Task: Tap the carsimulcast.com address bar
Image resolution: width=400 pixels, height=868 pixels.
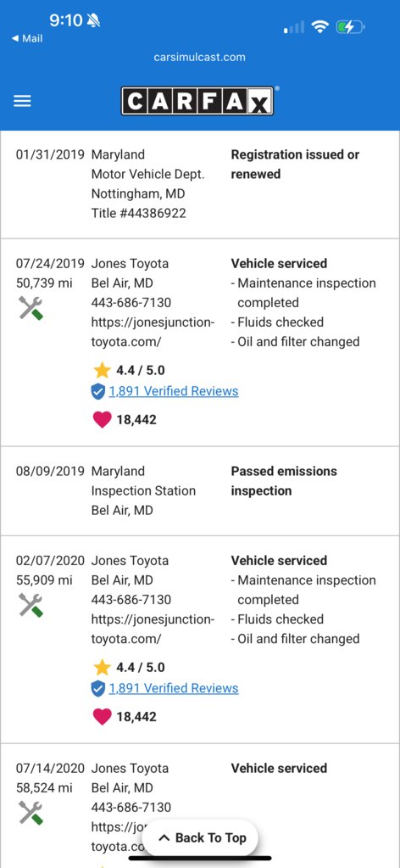Action: click(x=200, y=57)
